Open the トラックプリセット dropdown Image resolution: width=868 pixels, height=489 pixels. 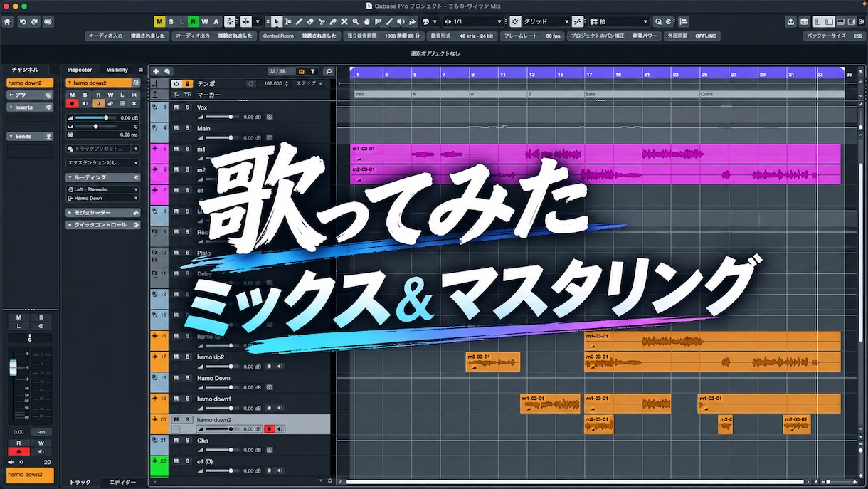point(102,149)
